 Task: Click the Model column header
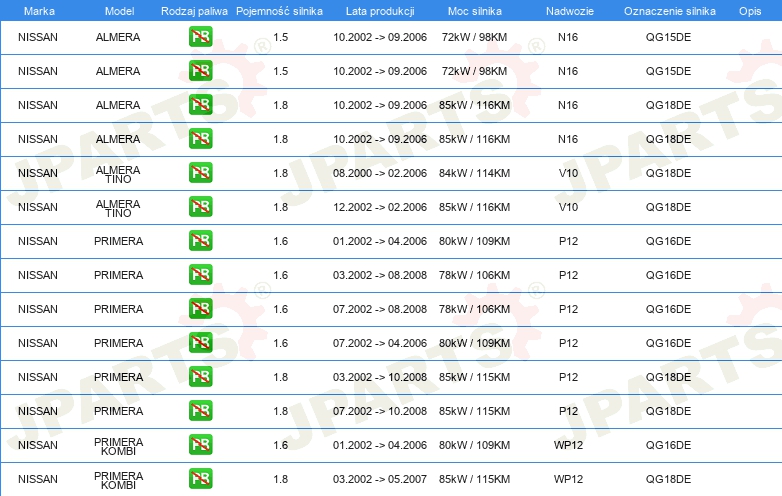point(119,11)
